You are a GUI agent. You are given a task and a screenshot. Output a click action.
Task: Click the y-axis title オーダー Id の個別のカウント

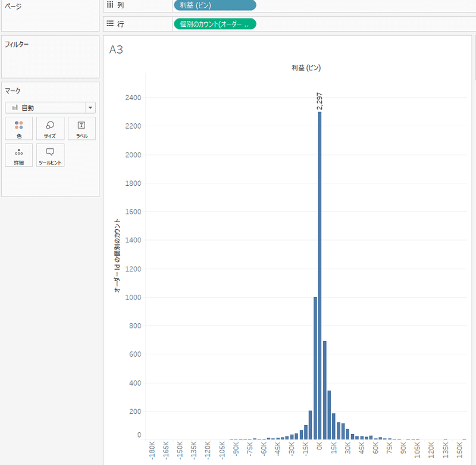pos(117,256)
